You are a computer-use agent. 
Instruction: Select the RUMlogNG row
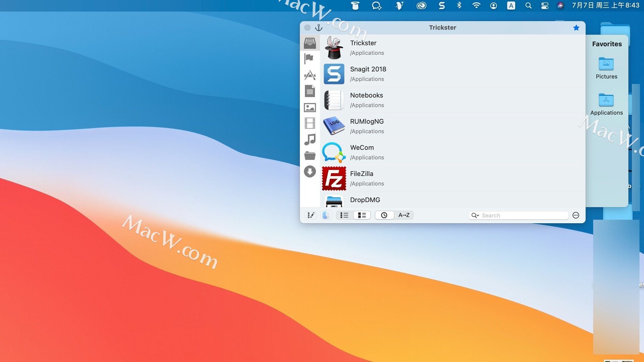tap(453, 126)
